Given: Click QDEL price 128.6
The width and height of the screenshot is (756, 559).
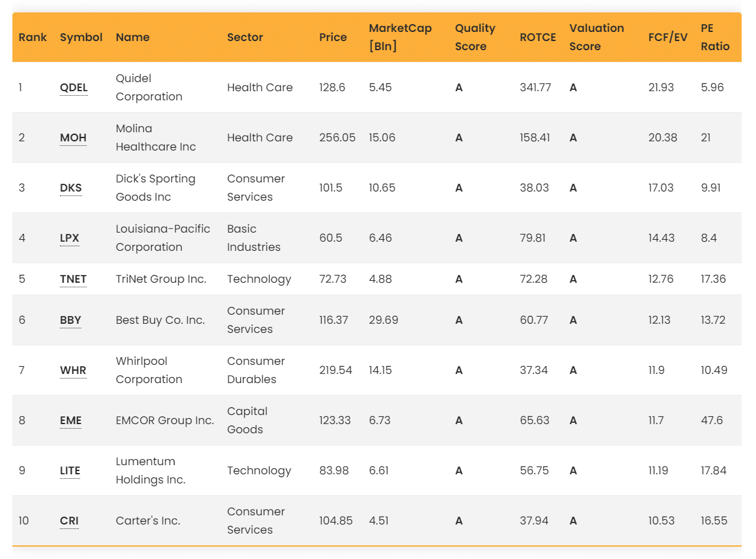Looking at the screenshot, I should [332, 87].
